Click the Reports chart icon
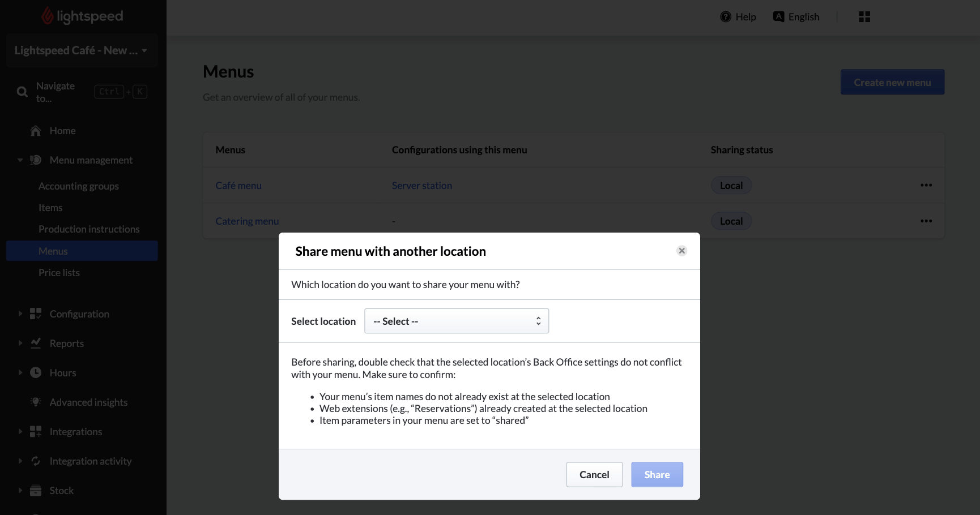Image resolution: width=980 pixels, height=515 pixels. click(x=36, y=343)
